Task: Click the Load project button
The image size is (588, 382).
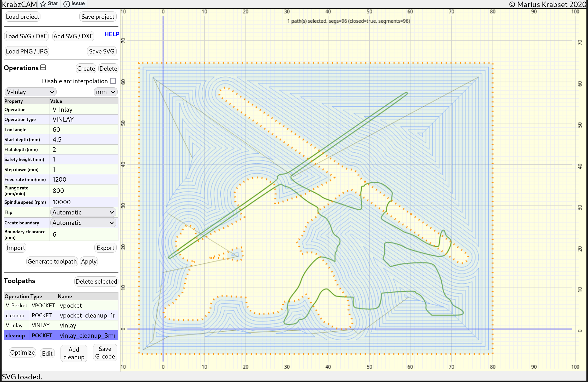Action: [x=22, y=17]
